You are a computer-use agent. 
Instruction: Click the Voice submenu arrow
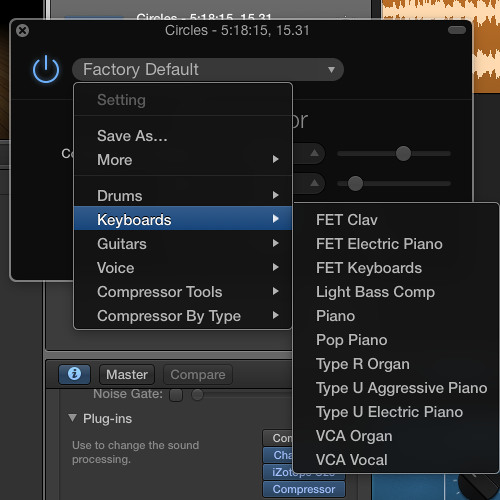tap(275, 267)
